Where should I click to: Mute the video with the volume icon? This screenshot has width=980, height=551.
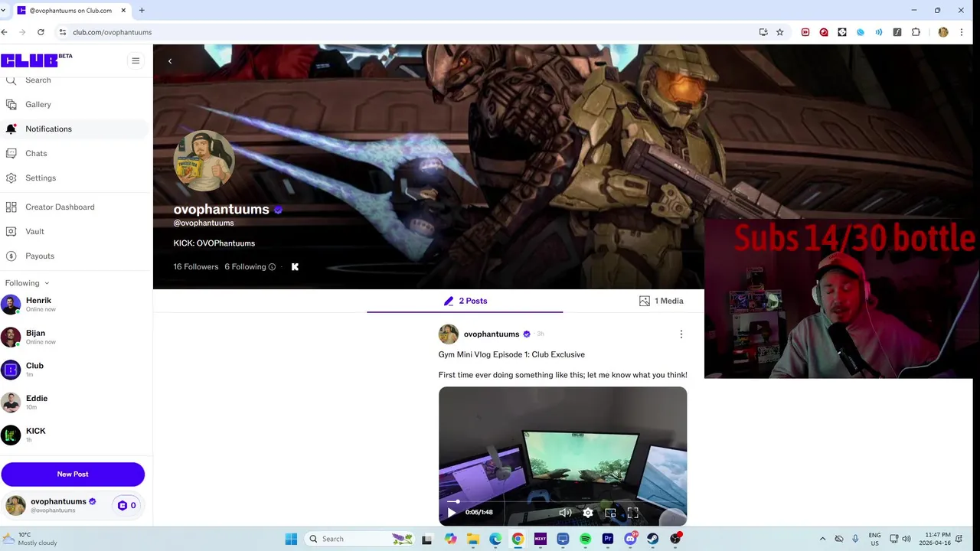[x=565, y=513]
